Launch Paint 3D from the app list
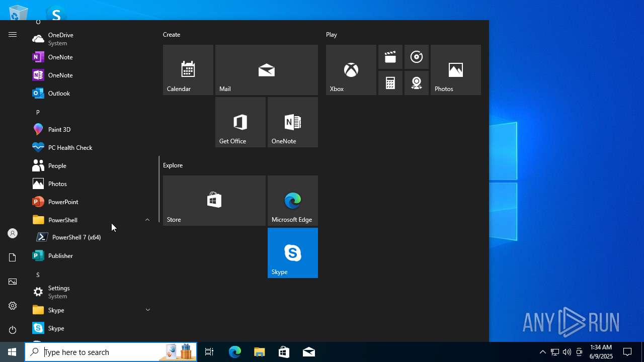 tap(92, 129)
